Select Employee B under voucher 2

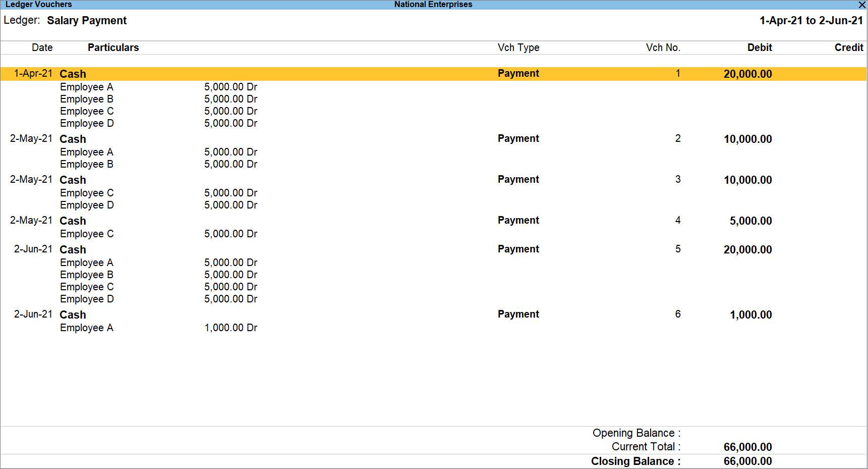coord(87,164)
